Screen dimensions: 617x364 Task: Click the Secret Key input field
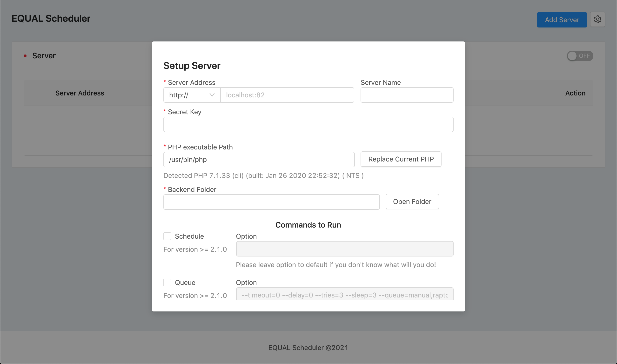[308, 124]
